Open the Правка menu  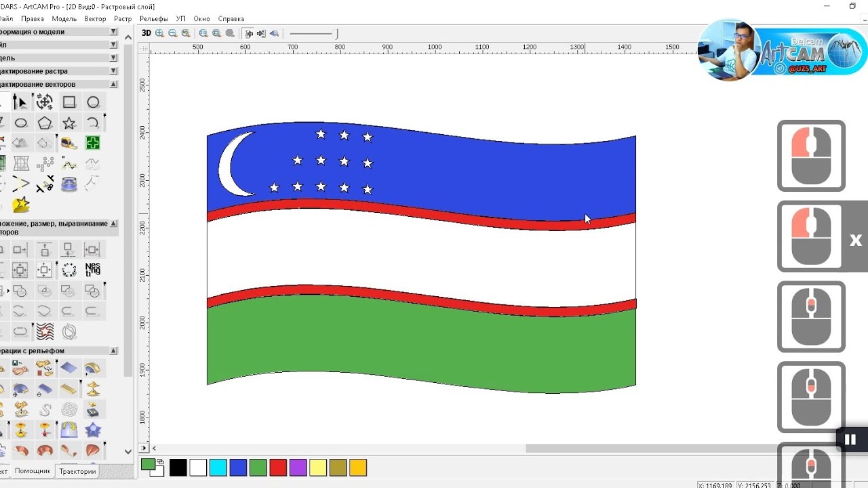[33, 19]
